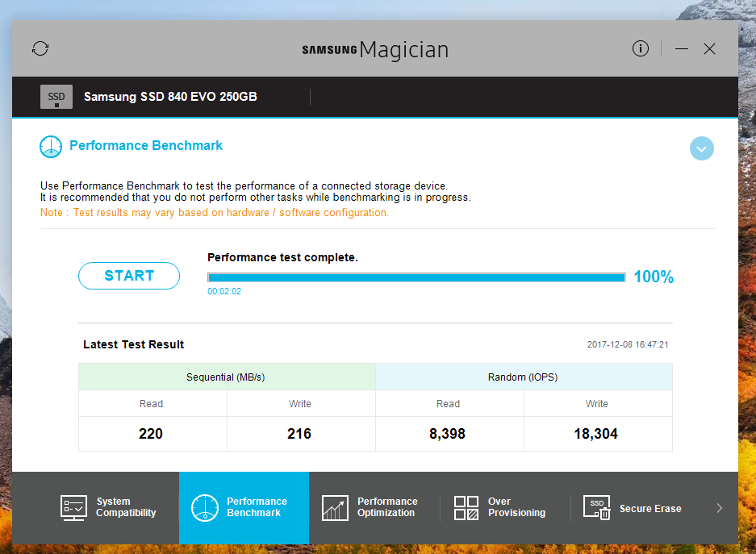Click the orange test results note
Image resolution: width=756 pixels, height=554 pixels.
coord(215,212)
